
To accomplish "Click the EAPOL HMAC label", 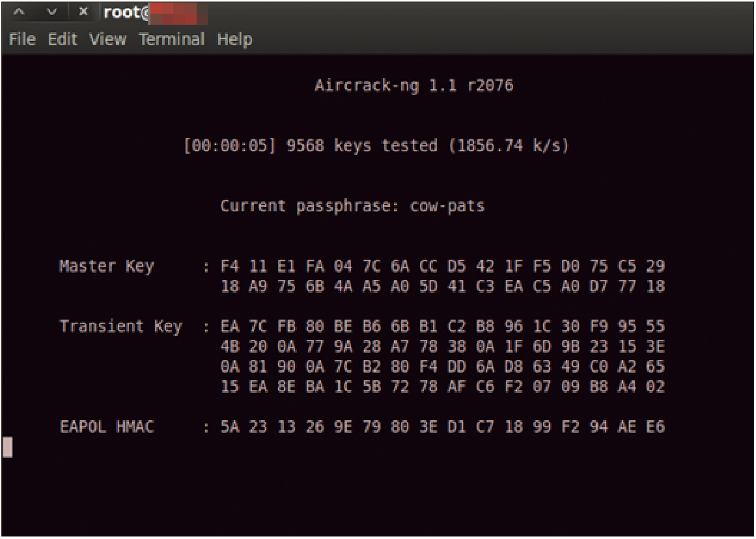I will [107, 426].
